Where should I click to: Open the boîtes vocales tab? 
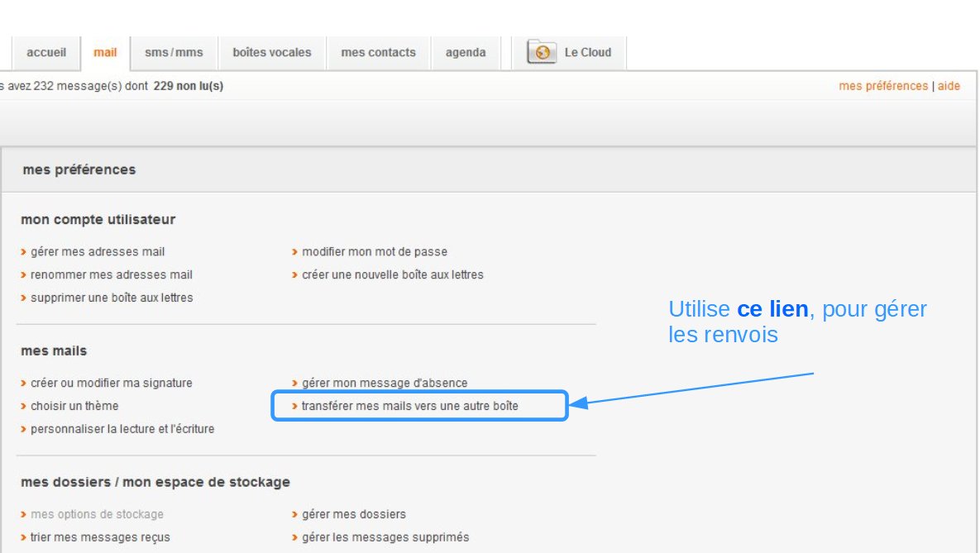(272, 52)
